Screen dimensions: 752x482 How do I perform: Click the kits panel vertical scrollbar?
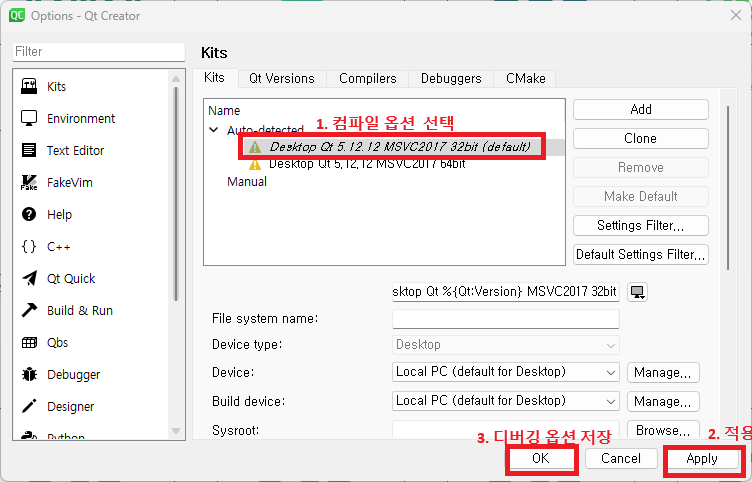[x=728, y=187]
